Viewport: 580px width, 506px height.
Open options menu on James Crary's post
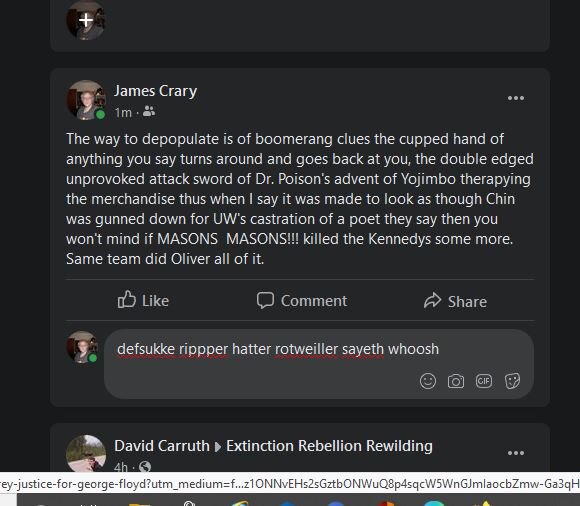pos(516,98)
